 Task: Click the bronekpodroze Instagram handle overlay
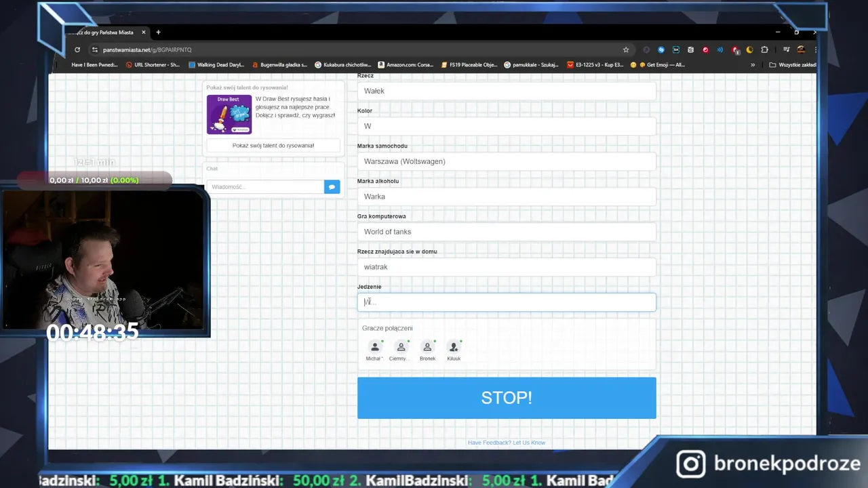click(x=787, y=464)
